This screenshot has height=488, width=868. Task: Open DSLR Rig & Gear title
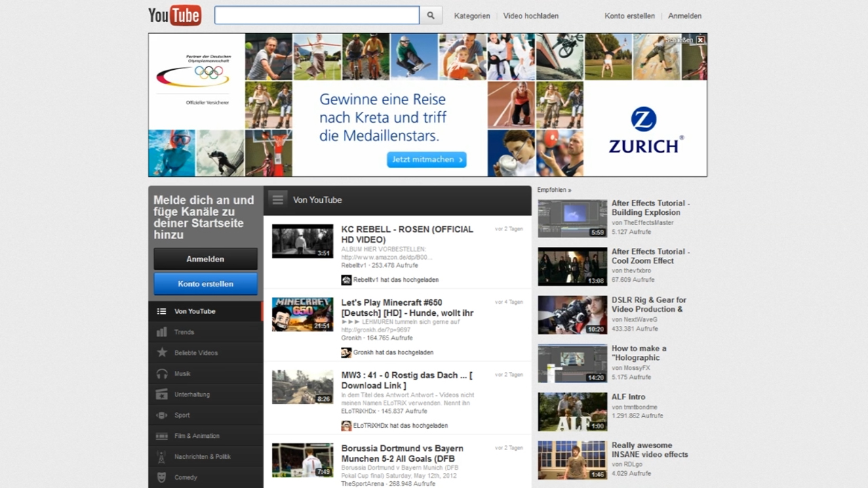(649, 304)
